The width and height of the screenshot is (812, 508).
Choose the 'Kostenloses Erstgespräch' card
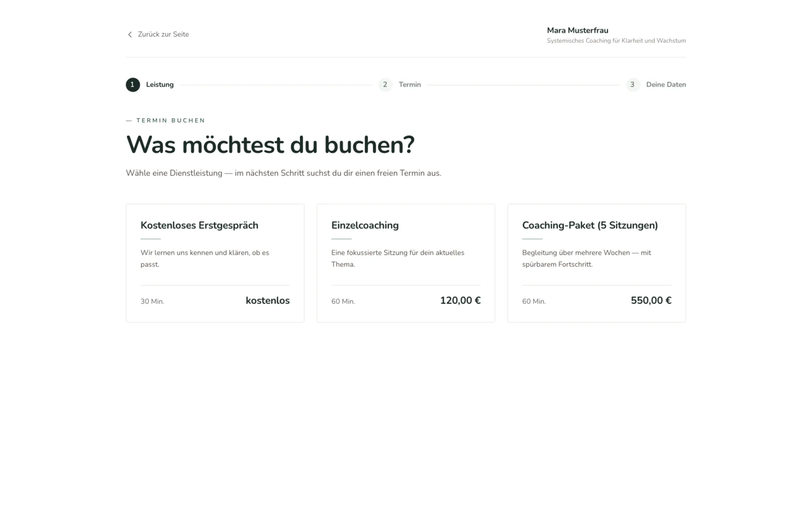pos(215,263)
